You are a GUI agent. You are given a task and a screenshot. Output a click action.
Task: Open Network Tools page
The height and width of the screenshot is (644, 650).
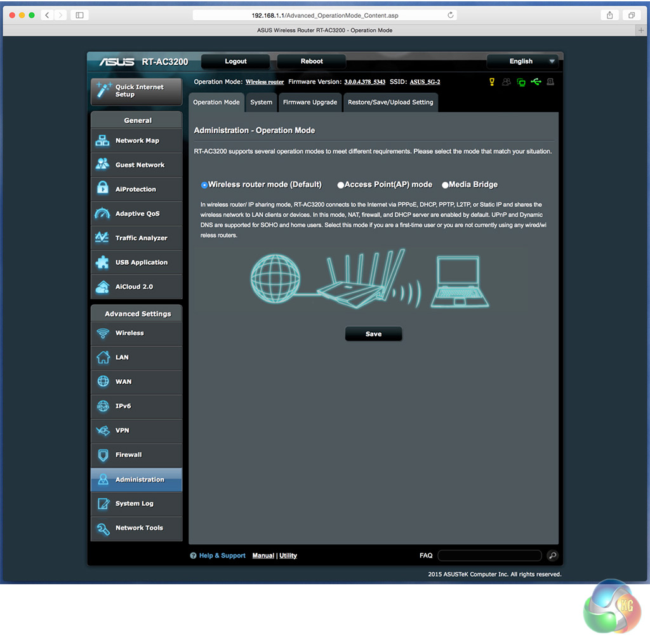pyautogui.click(x=136, y=528)
